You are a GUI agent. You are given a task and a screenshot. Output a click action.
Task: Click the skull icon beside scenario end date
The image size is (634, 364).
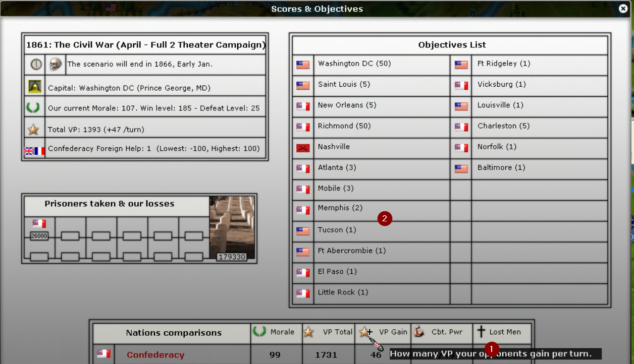[55, 65]
